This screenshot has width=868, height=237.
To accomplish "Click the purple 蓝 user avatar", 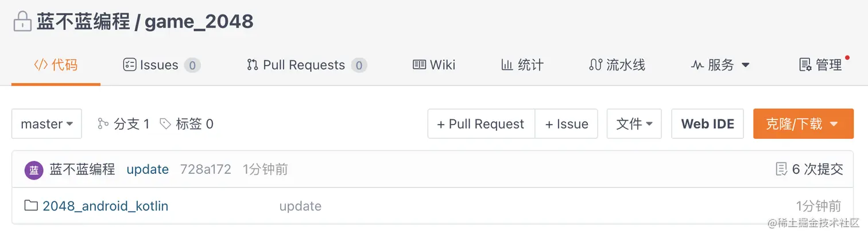I will click(x=34, y=170).
